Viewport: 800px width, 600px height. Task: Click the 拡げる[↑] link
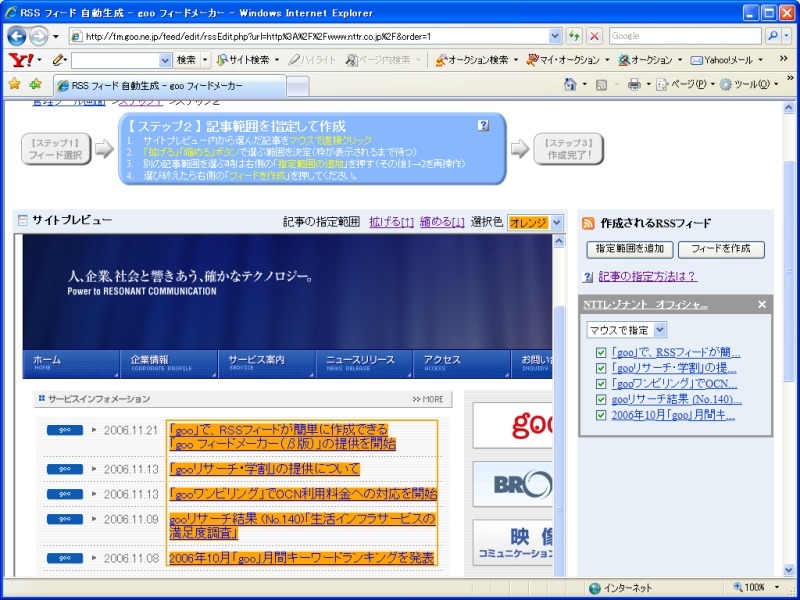[x=391, y=222]
